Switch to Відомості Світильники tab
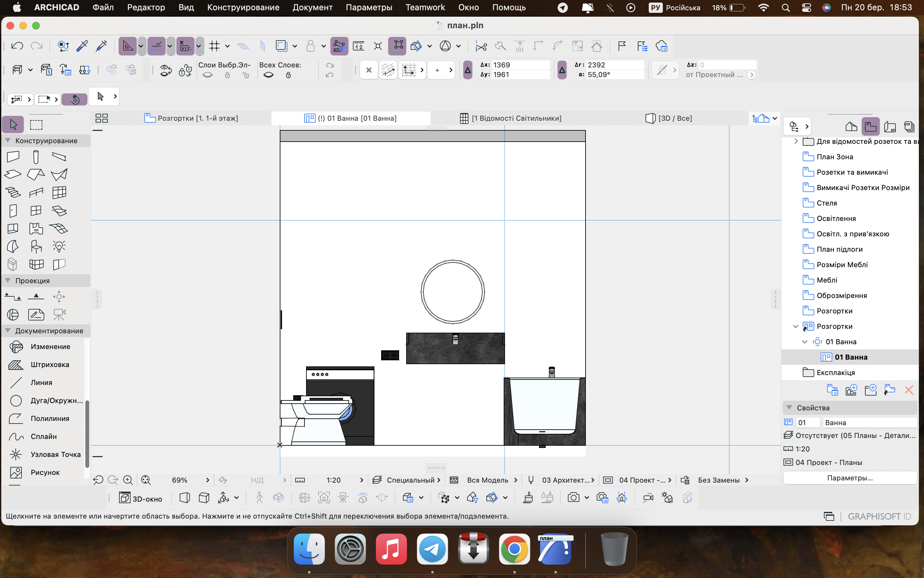This screenshot has height=578, width=924. click(511, 118)
